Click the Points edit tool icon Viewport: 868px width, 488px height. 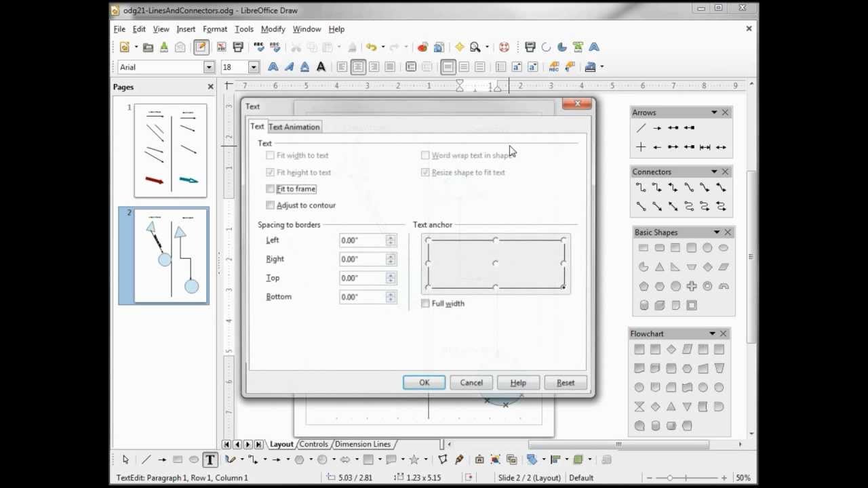pos(443,460)
